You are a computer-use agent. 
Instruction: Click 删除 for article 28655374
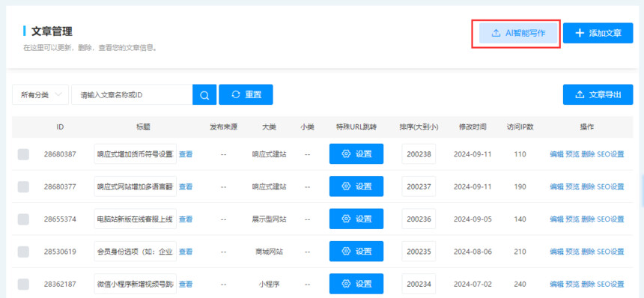[x=588, y=219]
